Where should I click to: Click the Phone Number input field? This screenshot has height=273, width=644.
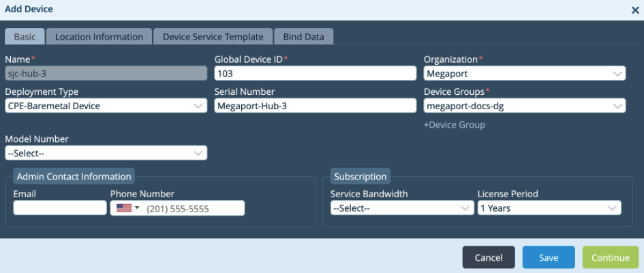pos(193,208)
